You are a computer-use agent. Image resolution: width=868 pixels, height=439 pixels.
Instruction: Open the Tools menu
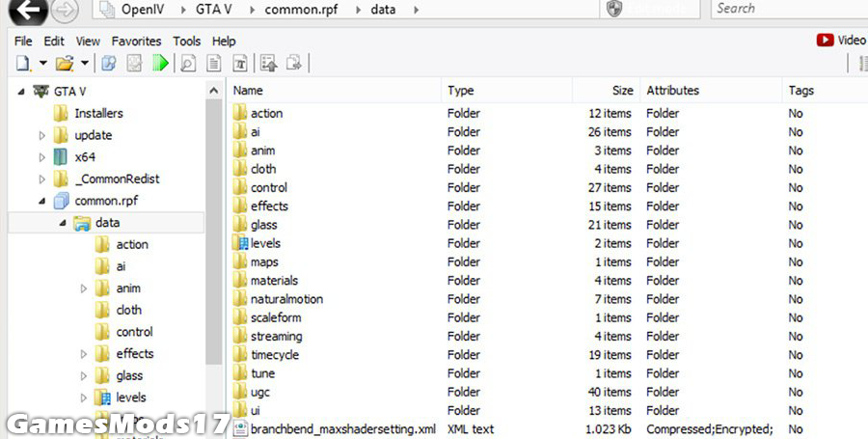click(x=186, y=41)
